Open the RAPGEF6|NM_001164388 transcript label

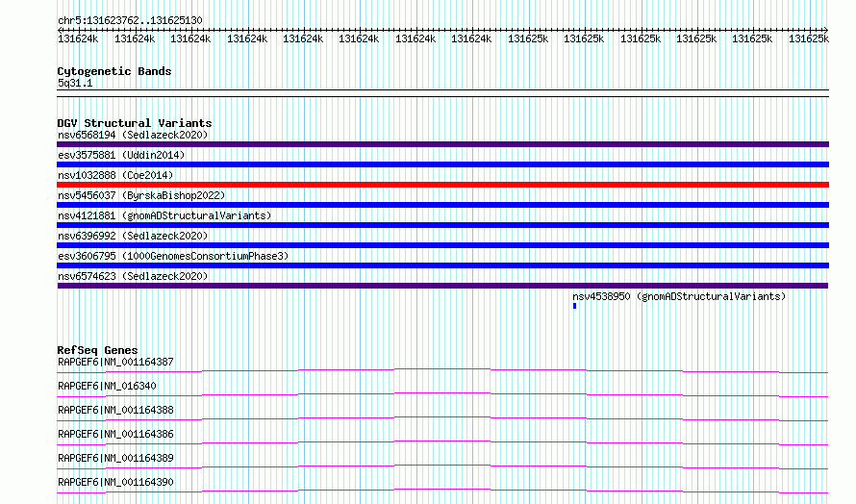coord(115,410)
